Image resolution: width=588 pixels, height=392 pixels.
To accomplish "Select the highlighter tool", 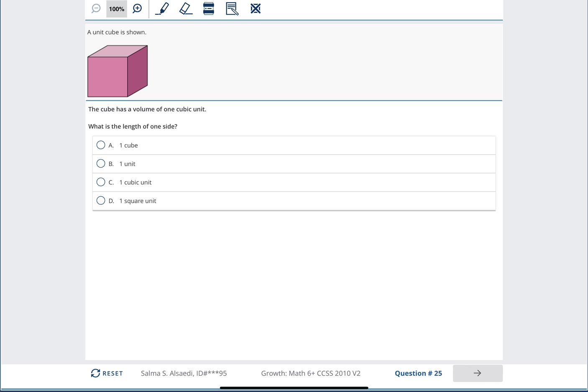I will pos(162,8).
